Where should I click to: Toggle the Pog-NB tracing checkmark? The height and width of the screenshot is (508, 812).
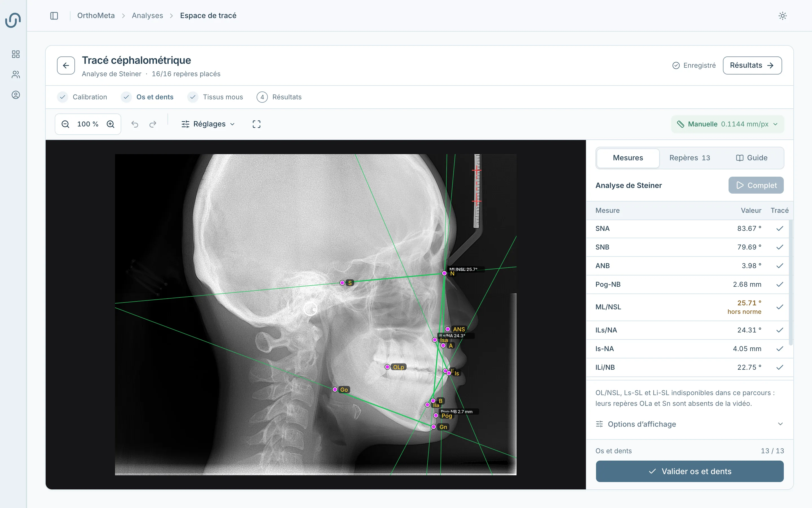(780, 284)
